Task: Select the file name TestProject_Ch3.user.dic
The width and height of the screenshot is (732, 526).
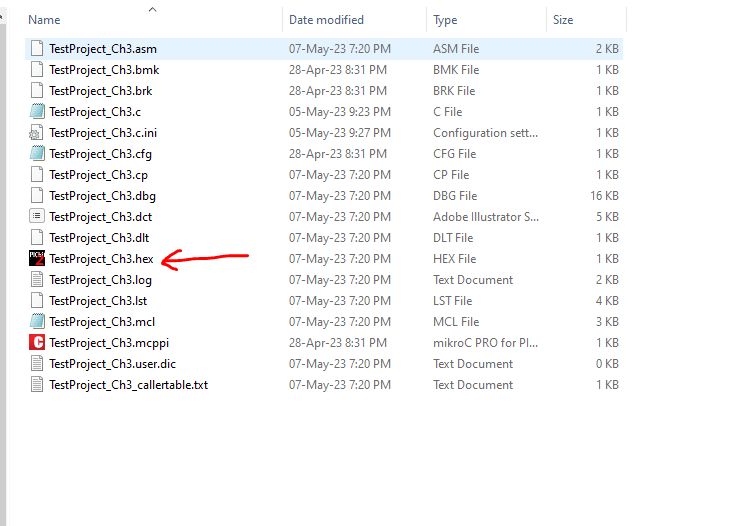Action: coord(113,364)
